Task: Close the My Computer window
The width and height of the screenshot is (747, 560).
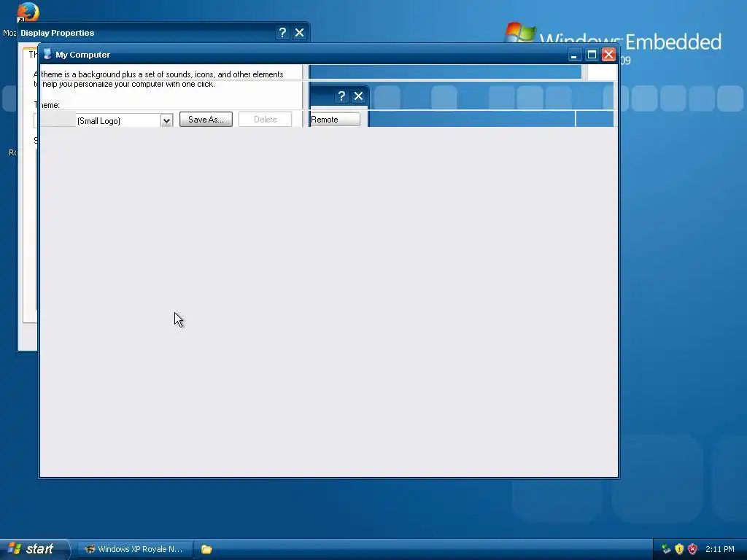Action: tap(608, 55)
